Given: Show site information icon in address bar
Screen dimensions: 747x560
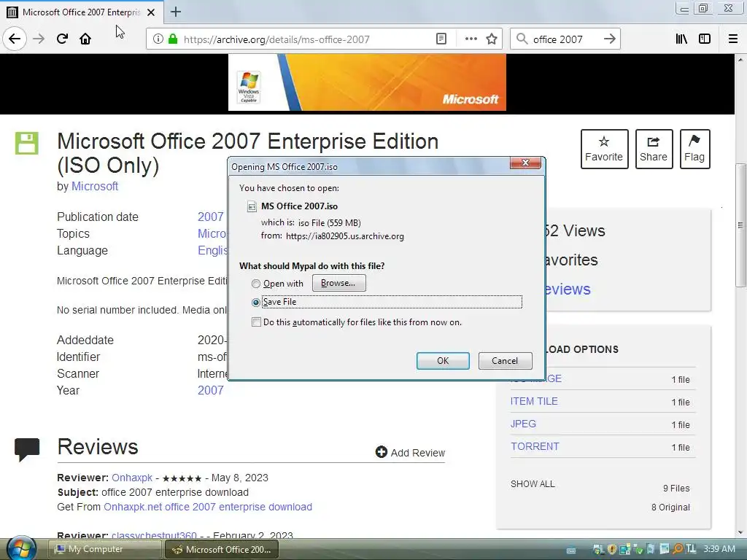Looking at the screenshot, I should point(158,39).
